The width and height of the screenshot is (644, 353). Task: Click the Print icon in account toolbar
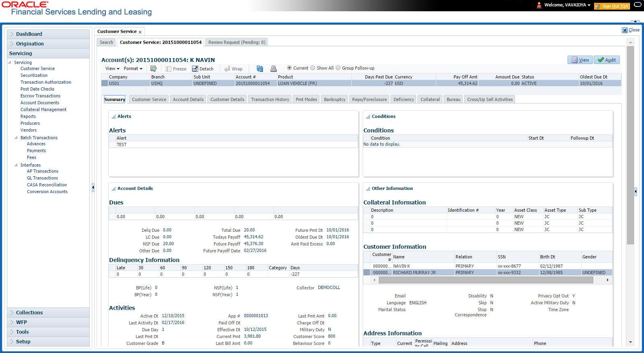pyautogui.click(x=273, y=69)
